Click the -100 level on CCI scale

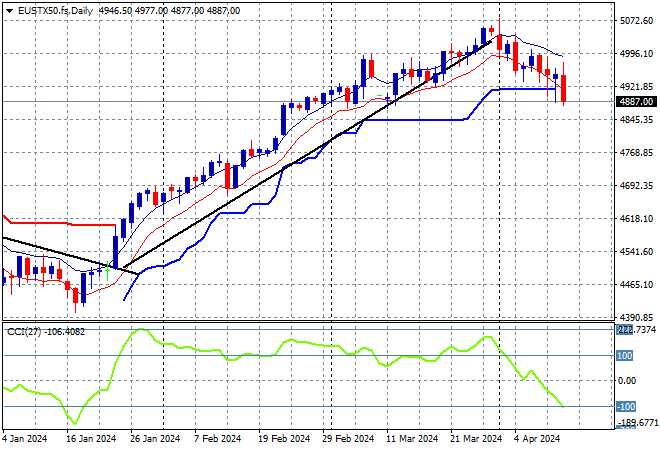point(626,406)
